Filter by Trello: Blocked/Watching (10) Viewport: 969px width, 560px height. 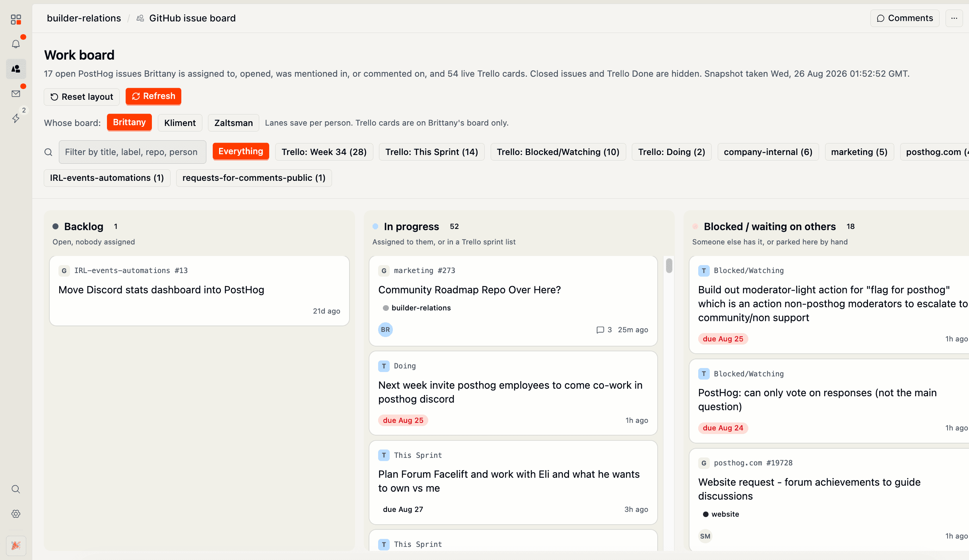coord(558,152)
